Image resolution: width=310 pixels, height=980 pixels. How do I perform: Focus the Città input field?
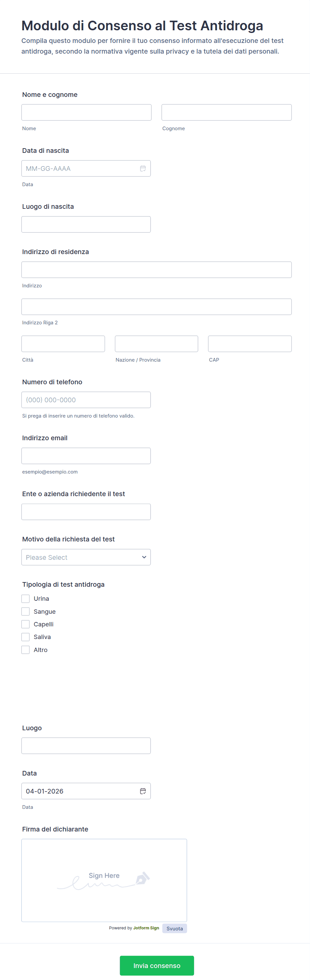pyautogui.click(x=63, y=344)
